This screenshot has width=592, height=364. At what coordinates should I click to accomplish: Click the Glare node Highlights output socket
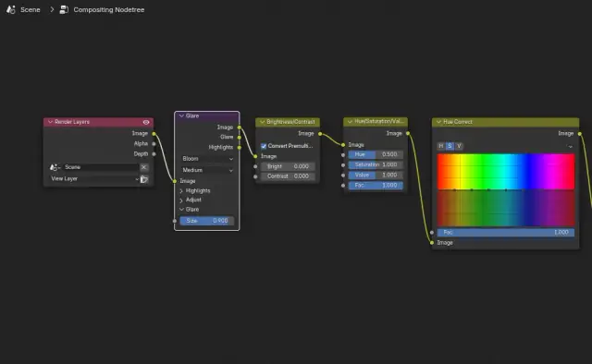[x=240, y=148]
